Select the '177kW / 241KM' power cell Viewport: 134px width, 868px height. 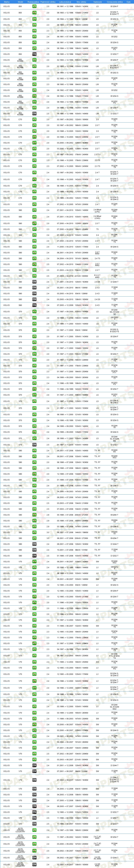point(81,649)
